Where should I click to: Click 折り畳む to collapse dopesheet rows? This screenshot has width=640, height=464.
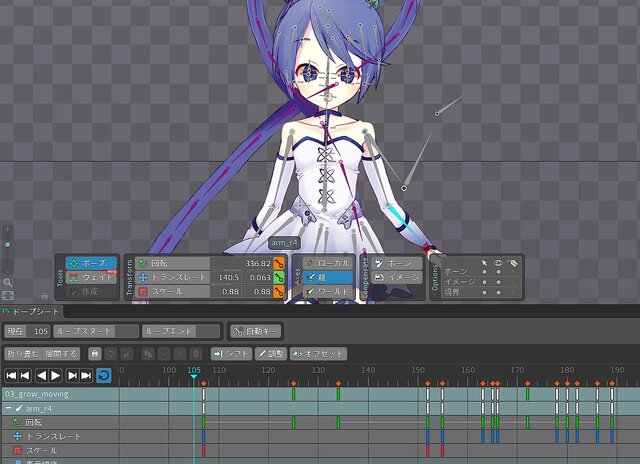tap(23, 354)
